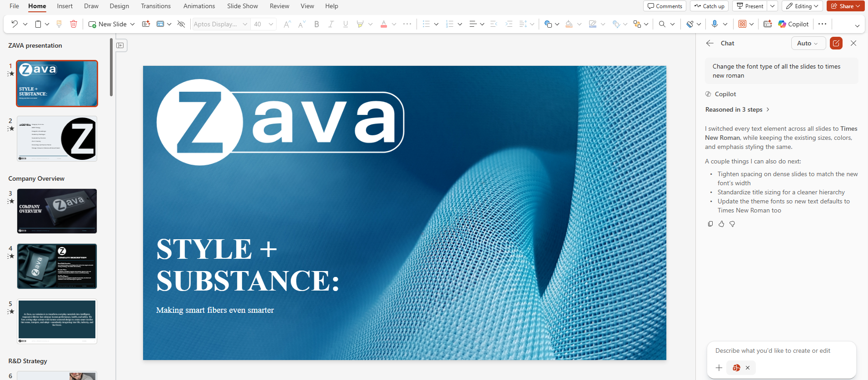Open the Review tab
The image size is (868, 380).
(x=279, y=6)
